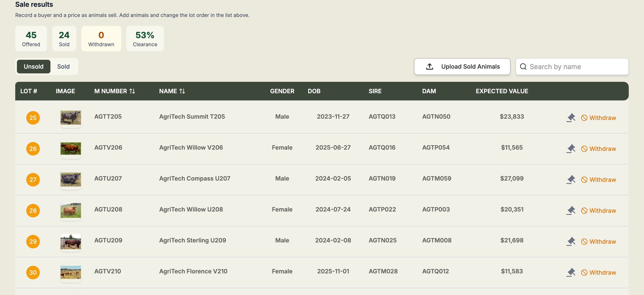Withdraw lot 26 Willow V206
Image resolution: width=644 pixels, height=295 pixels.
click(x=598, y=149)
